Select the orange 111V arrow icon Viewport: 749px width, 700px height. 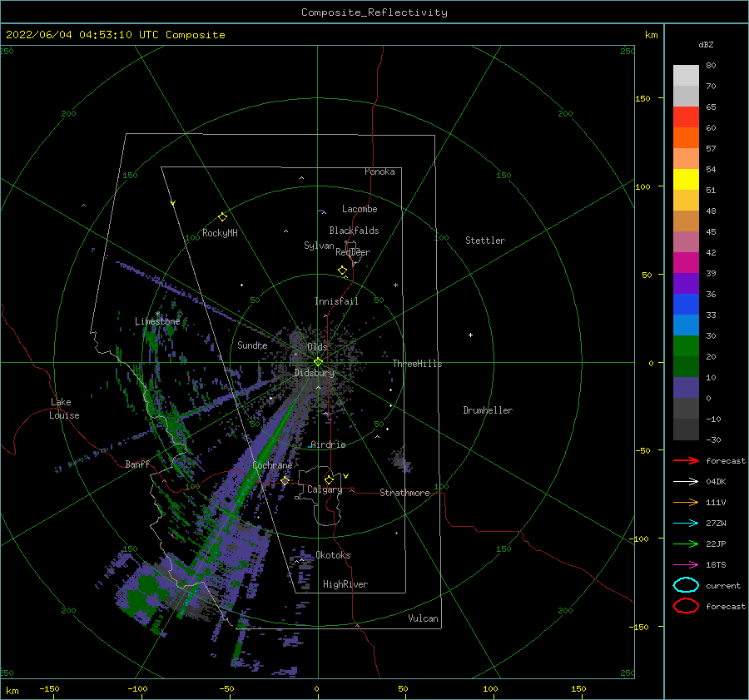[686, 502]
